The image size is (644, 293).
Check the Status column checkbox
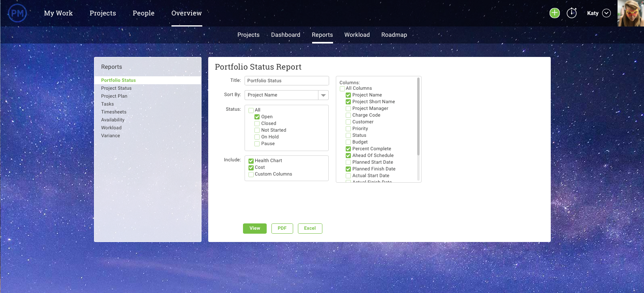pyautogui.click(x=348, y=136)
